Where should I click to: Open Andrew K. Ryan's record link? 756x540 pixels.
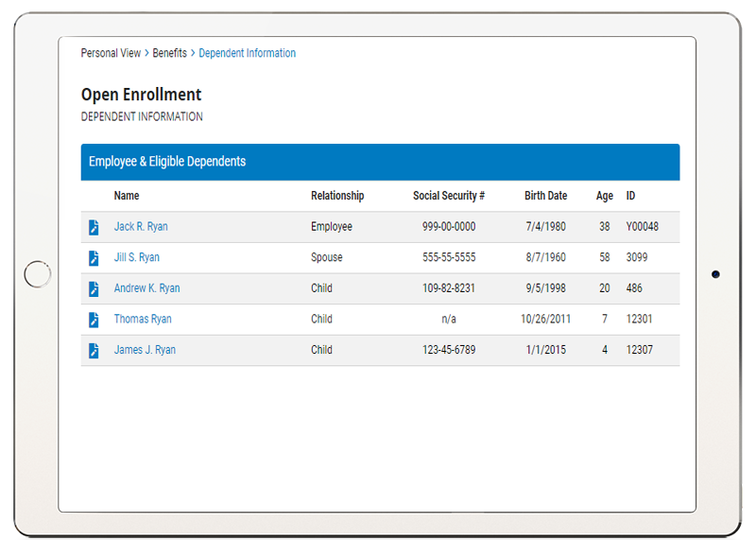pos(147,288)
